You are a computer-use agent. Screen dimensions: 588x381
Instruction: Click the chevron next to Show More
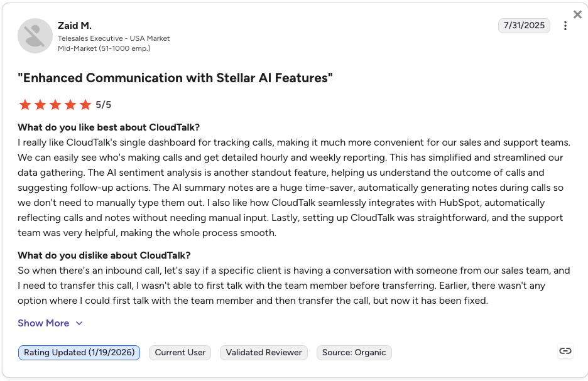pyautogui.click(x=79, y=323)
